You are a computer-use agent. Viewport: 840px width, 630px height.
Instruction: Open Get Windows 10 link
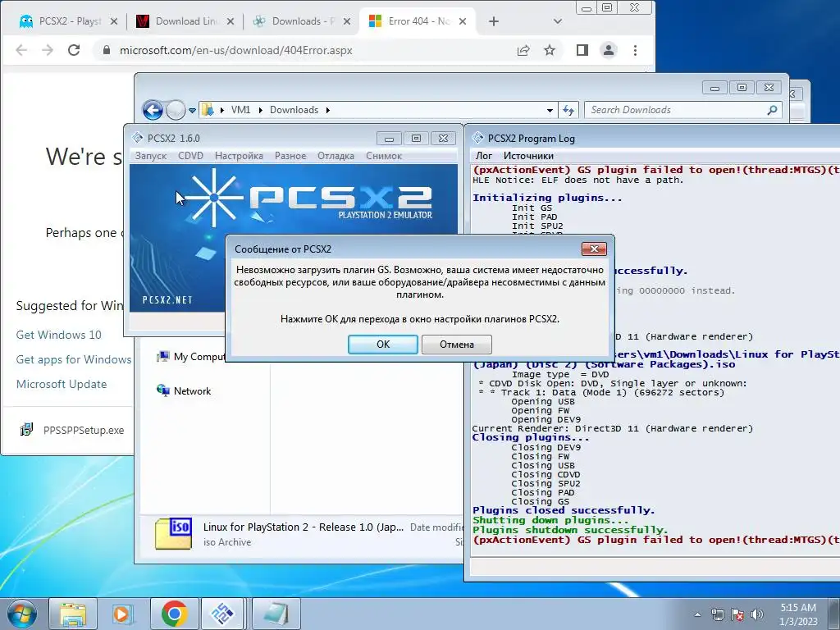(58, 335)
